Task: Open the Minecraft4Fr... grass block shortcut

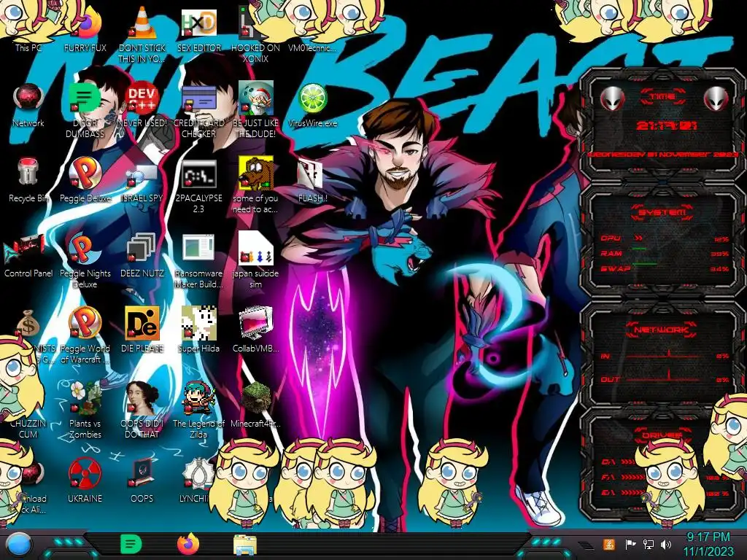Action: 256,398
